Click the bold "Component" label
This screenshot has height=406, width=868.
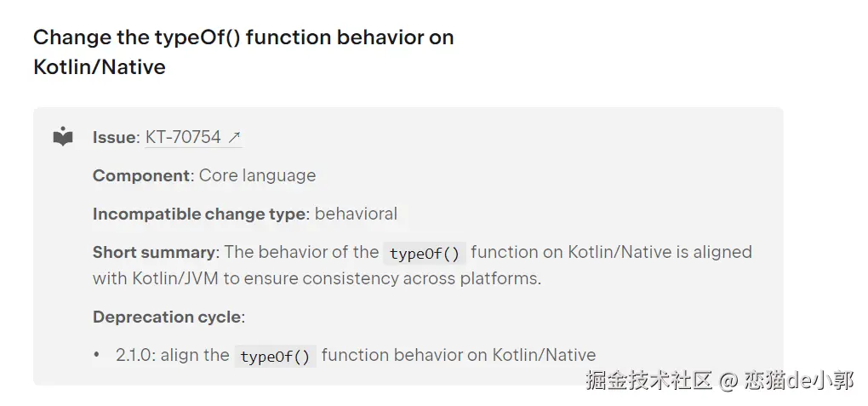tap(141, 175)
